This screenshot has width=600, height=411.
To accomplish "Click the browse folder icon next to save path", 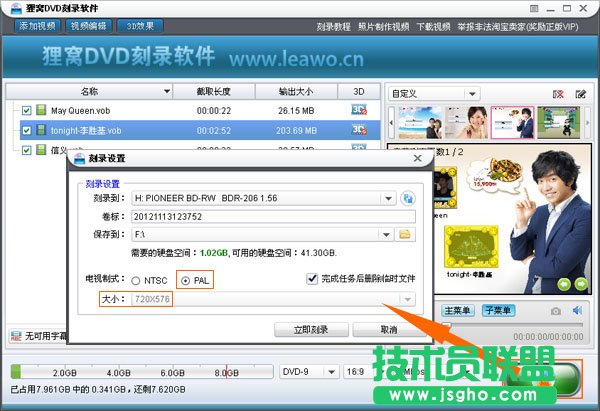I will coord(406,234).
